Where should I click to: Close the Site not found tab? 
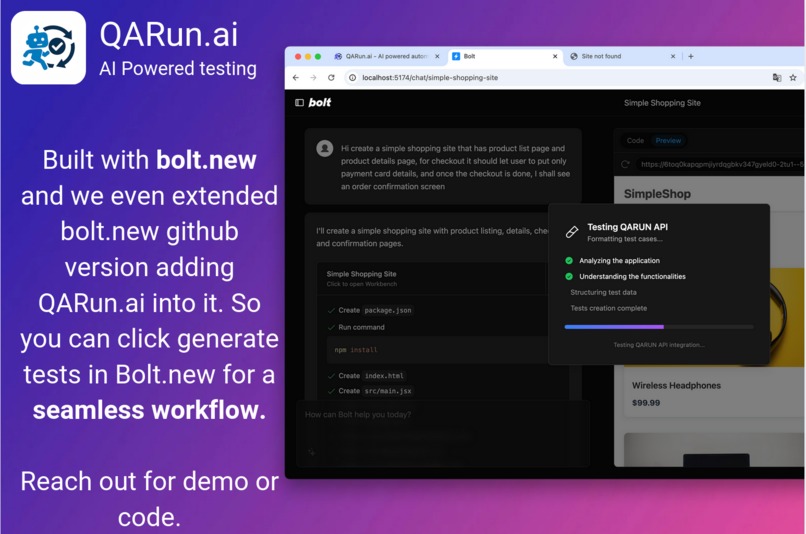tap(673, 57)
